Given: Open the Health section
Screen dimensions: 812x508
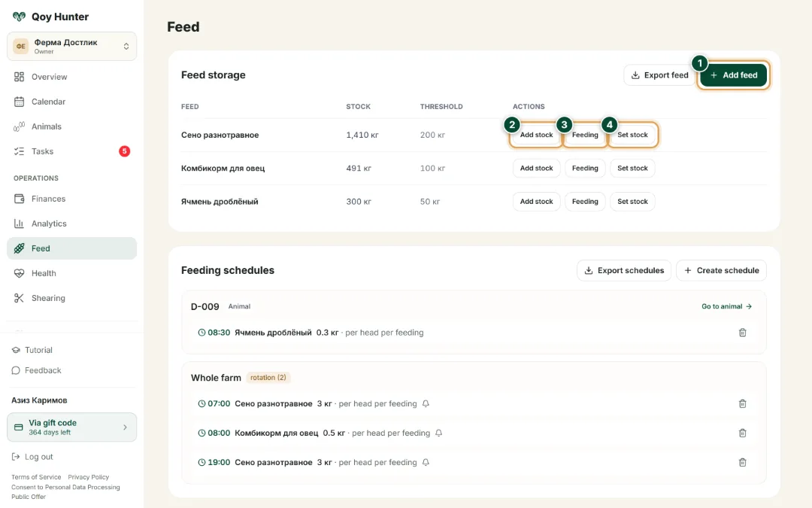Looking at the screenshot, I should (72, 273).
